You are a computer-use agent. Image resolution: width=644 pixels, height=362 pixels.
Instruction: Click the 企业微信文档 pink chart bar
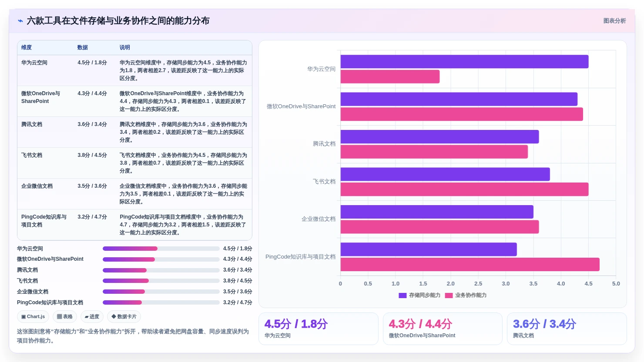pos(439,227)
